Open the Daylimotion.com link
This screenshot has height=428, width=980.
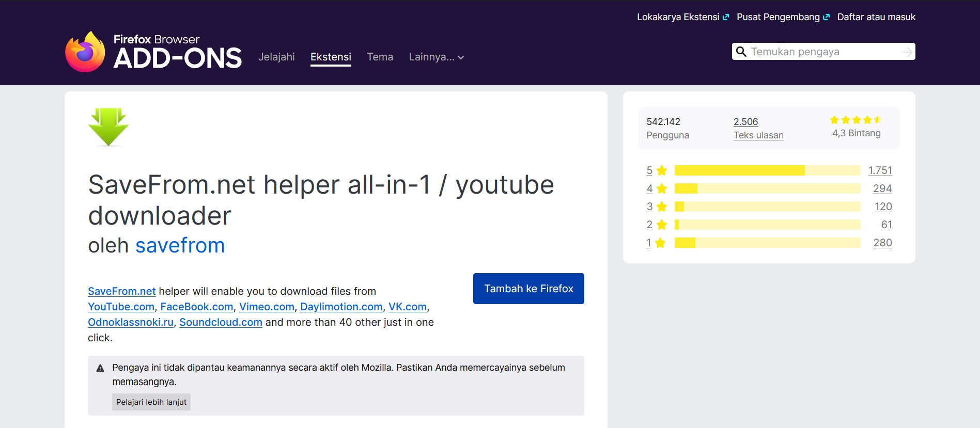pyautogui.click(x=341, y=307)
